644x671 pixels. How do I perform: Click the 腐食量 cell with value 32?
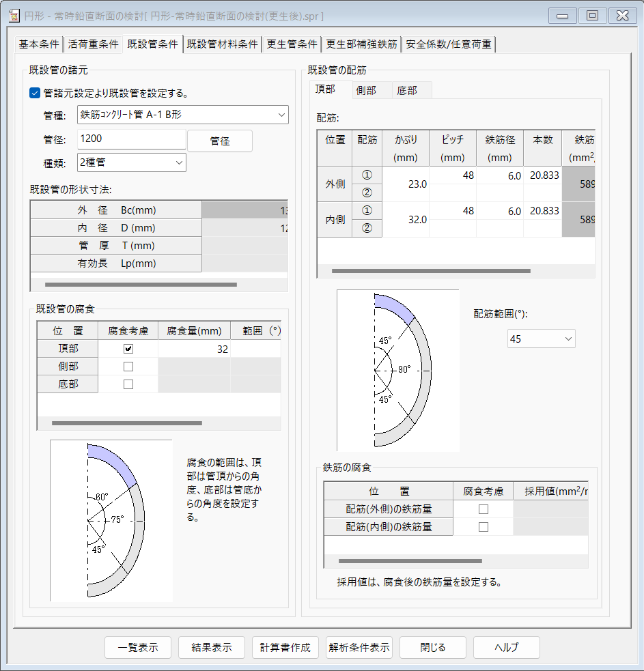(x=194, y=349)
